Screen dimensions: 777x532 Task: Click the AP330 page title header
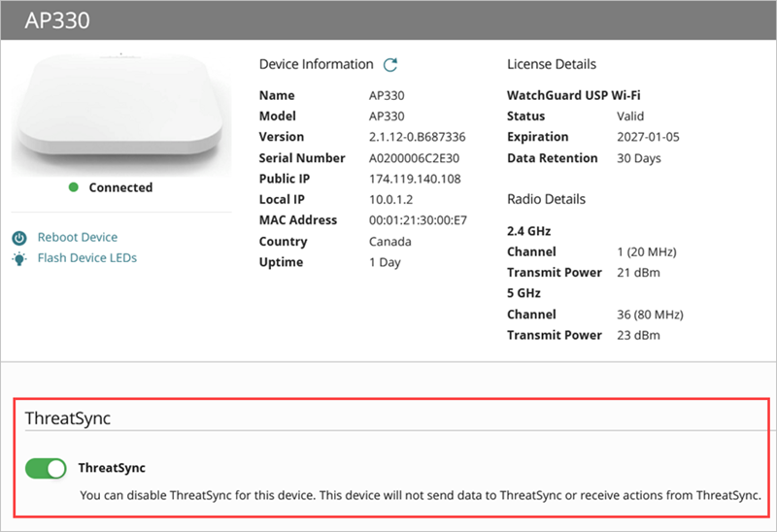pyautogui.click(x=57, y=20)
